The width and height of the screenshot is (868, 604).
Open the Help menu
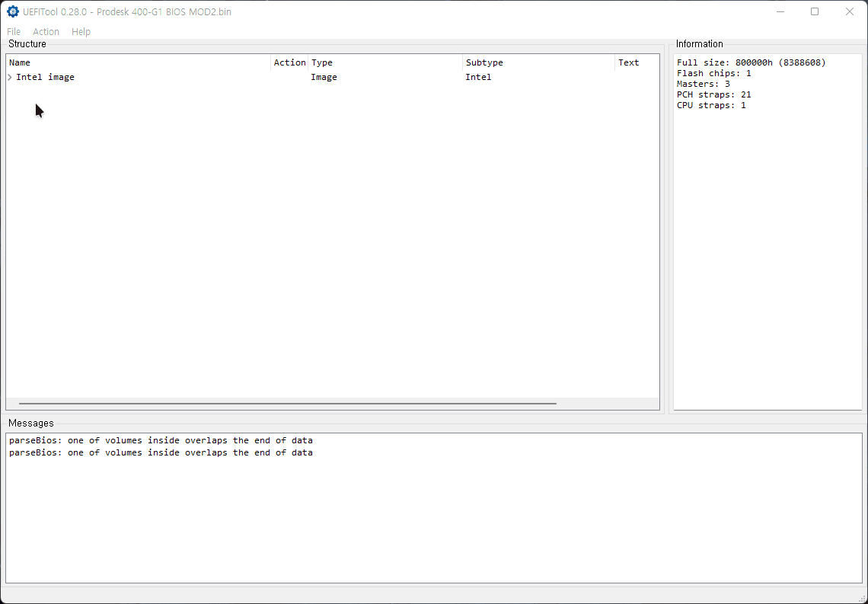coord(81,31)
